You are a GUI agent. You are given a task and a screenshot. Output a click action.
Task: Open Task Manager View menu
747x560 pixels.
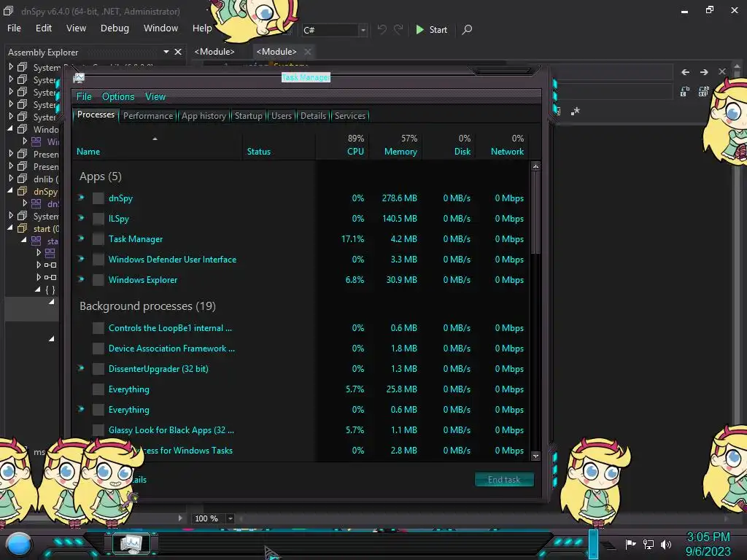pos(155,97)
